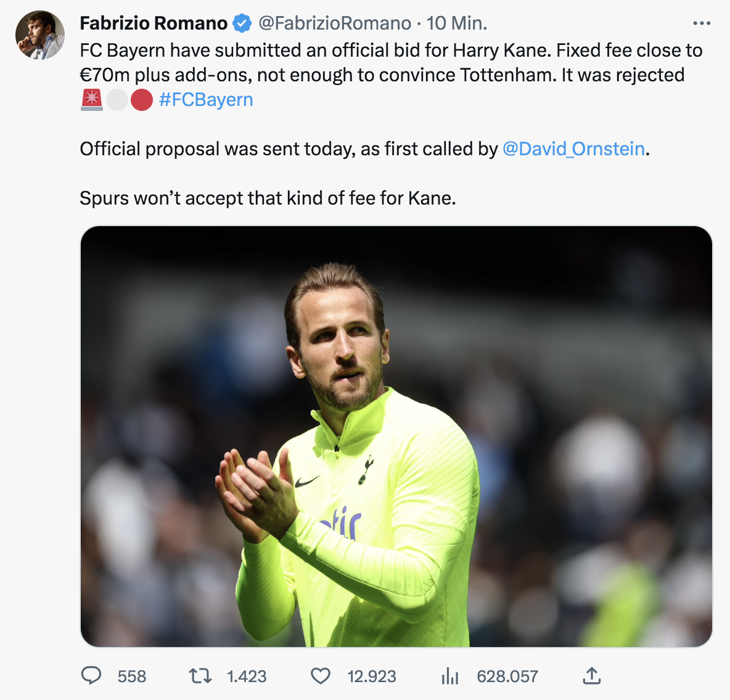Screen dimensions: 730x700
Task: Click the blue verified badge
Action: [x=242, y=23]
